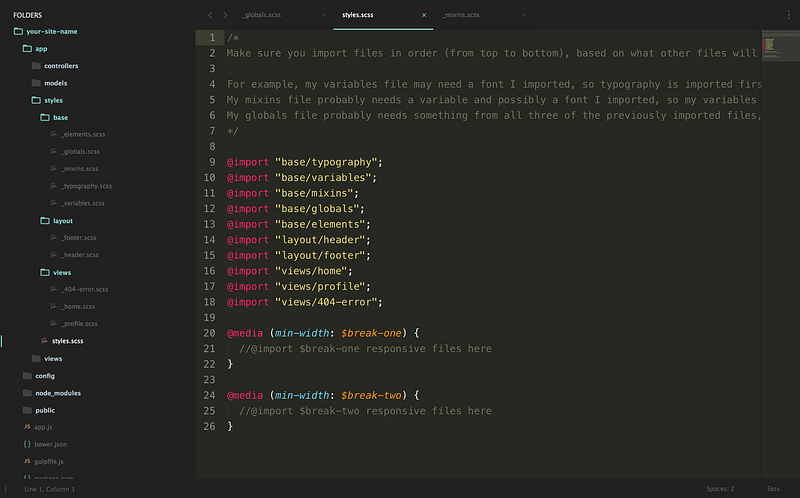Open _profile.scss file
Image resolution: width=800 pixels, height=498 pixels.
(79, 323)
